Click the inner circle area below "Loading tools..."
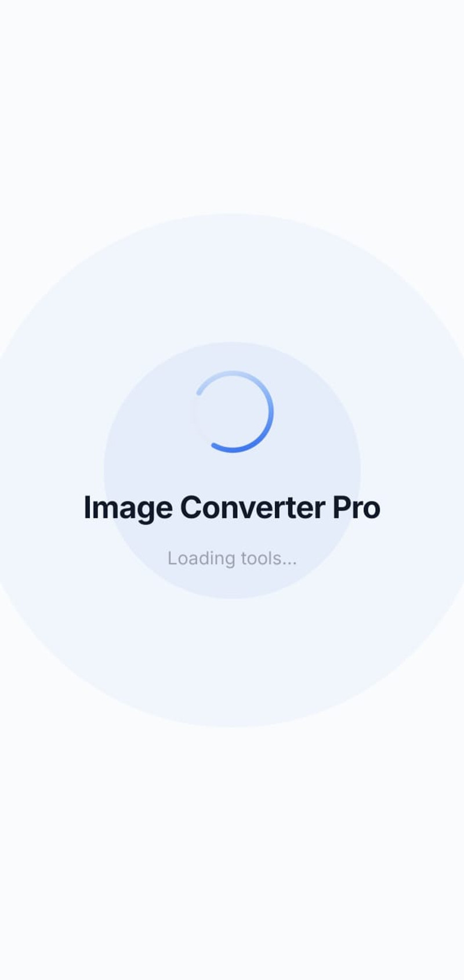This screenshot has width=464, height=980. pyautogui.click(x=232, y=583)
